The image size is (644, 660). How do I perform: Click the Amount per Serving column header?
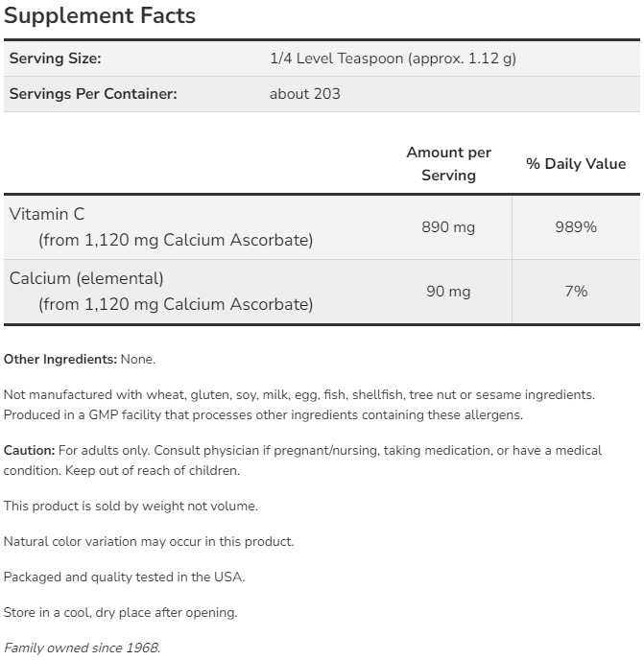tap(448, 164)
